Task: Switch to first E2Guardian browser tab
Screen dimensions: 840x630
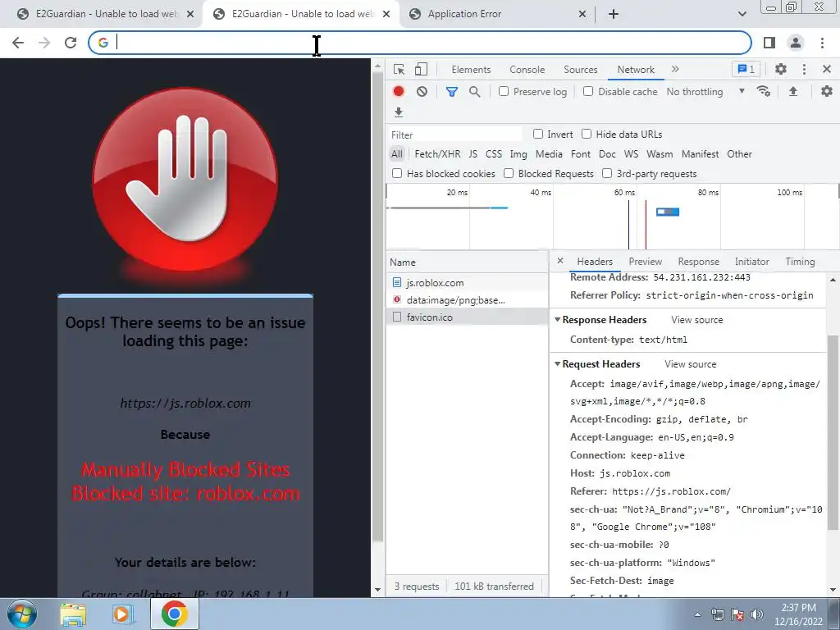Action: (105, 14)
